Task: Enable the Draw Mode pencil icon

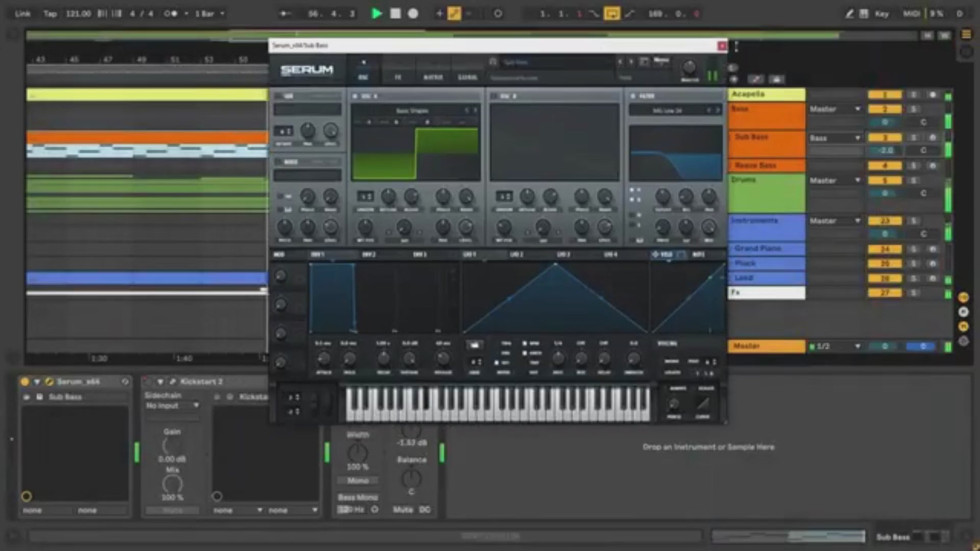Action: [849, 14]
